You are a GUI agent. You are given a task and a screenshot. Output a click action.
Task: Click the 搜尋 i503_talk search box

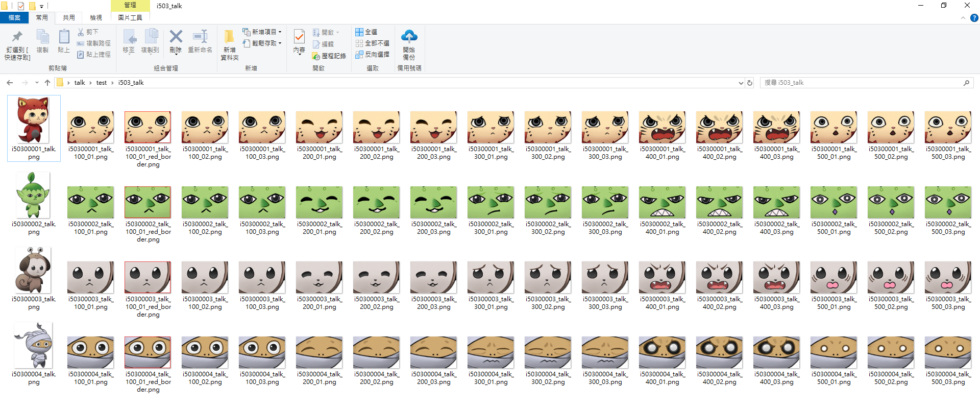[x=862, y=83]
